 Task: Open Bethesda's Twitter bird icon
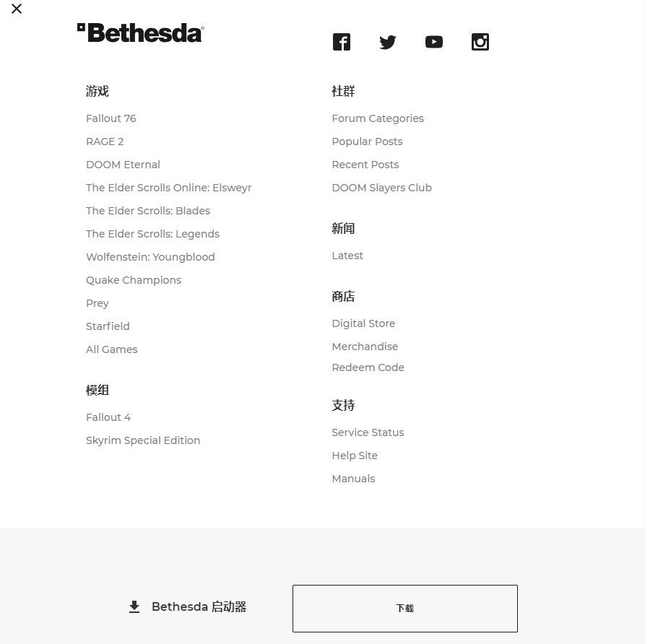(387, 42)
